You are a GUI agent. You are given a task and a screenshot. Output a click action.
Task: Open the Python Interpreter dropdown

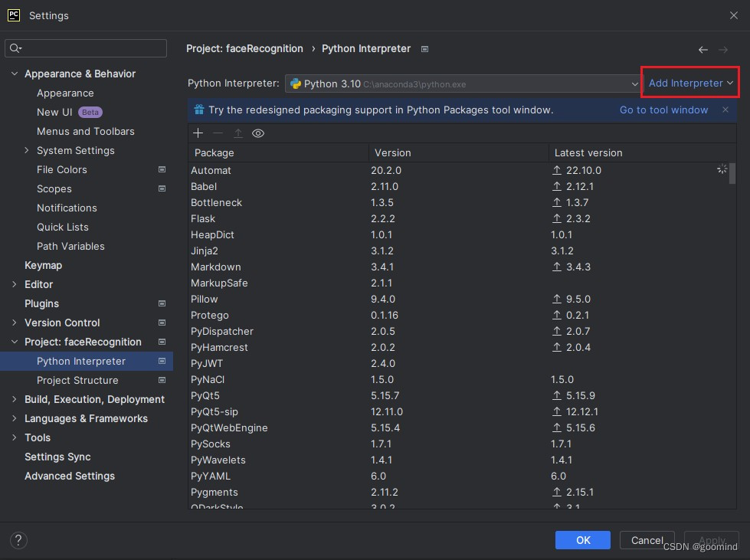[463, 84]
